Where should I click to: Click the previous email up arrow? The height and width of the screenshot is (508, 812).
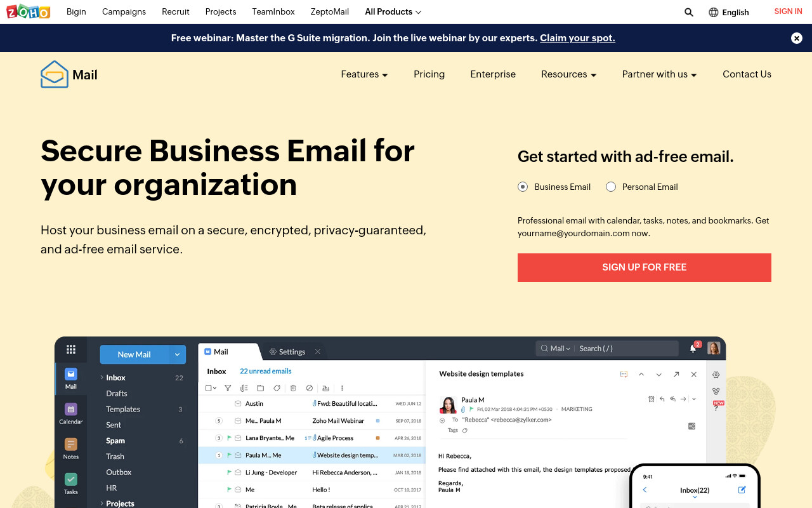[x=641, y=375]
